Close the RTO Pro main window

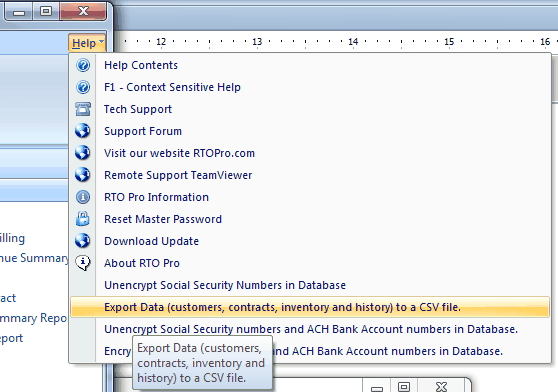pyautogui.click(x=83, y=11)
